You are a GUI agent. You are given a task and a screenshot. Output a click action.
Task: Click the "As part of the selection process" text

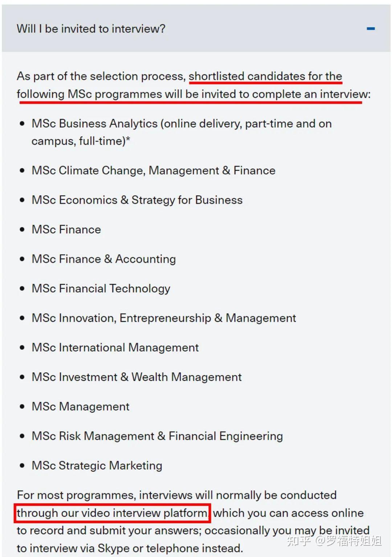click(101, 76)
